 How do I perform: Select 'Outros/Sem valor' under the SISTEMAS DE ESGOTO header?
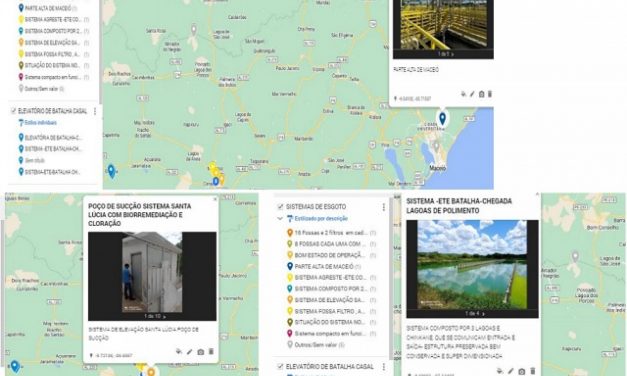(316, 345)
